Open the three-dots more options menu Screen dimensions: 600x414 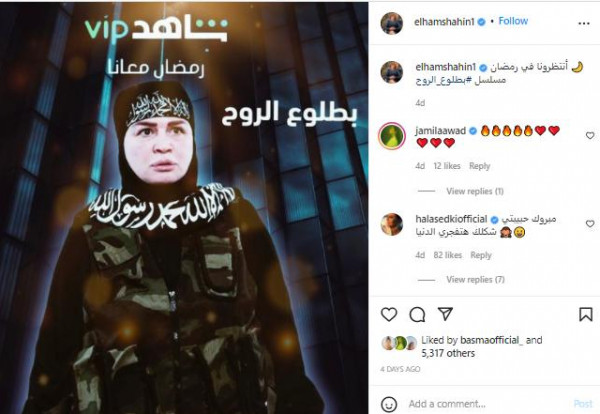click(x=584, y=24)
